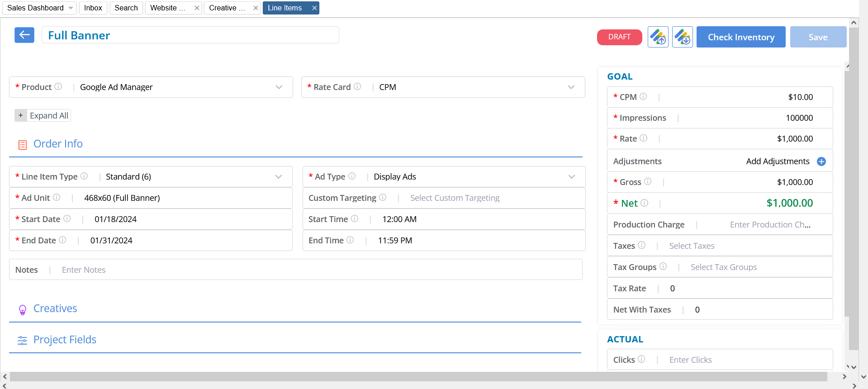This screenshot has height=389, width=868.
Task: Open the Rate Card dropdown
Action: pos(571,87)
